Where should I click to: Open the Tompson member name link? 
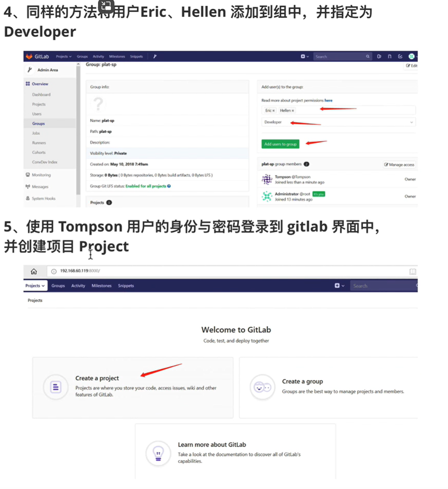point(282,177)
